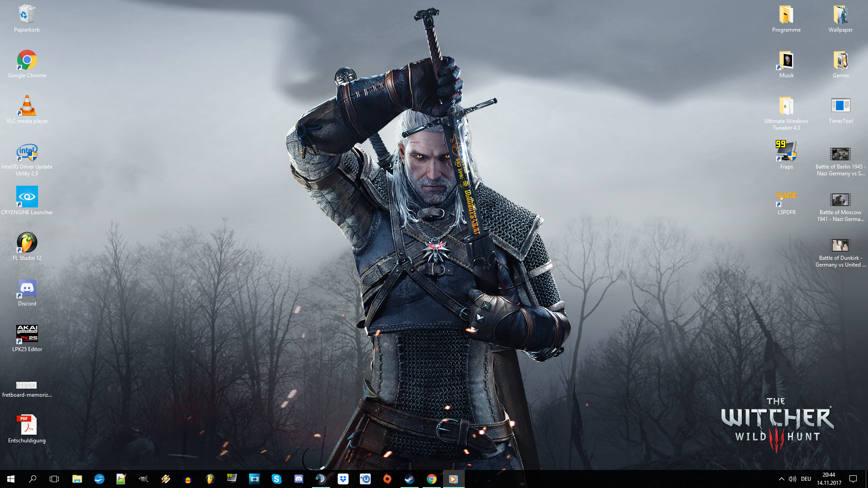868x488 pixels.
Task: Open the Windows Start menu
Action: (x=11, y=479)
